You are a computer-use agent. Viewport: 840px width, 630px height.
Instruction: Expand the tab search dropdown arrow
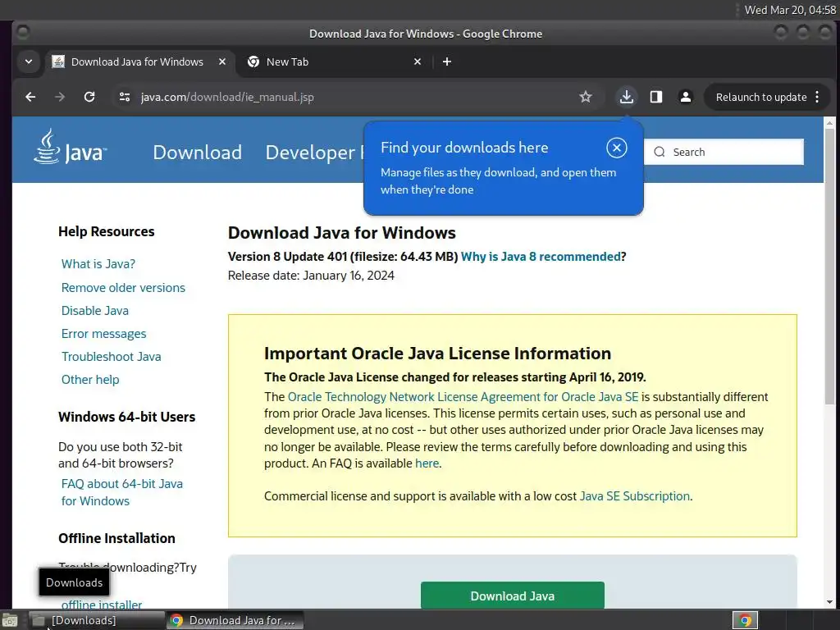click(x=29, y=62)
